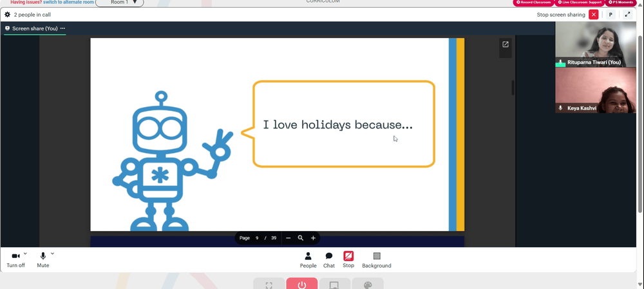644x289 pixels.
Task: Select Rituparna Tiwari video thumbnail
Action: coord(596,44)
